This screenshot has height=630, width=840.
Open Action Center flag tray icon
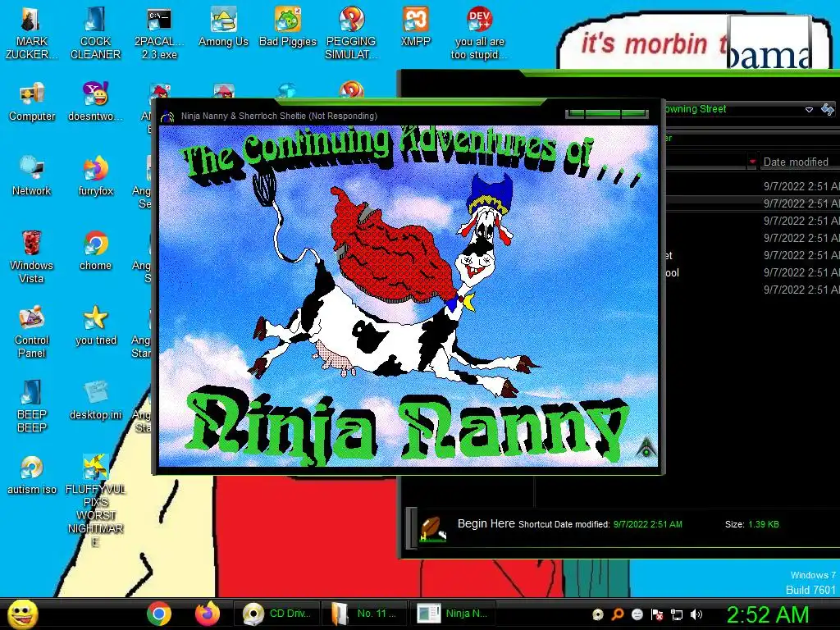click(x=657, y=614)
